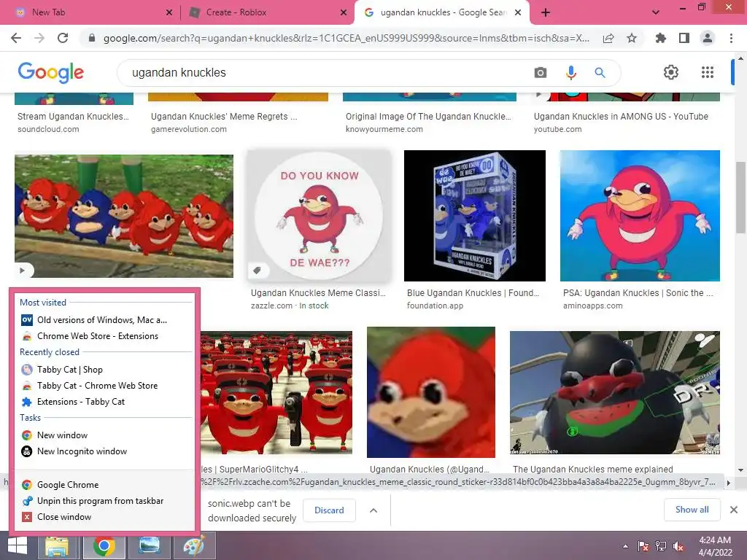Click the blue magnifier search button
The width and height of the screenshot is (747, 560).
coord(600,72)
